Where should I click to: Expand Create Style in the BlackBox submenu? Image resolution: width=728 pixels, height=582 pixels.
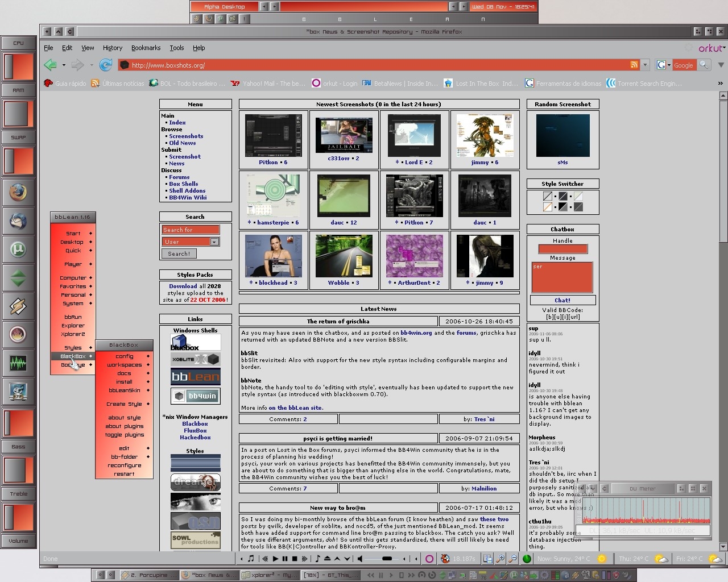click(x=124, y=404)
